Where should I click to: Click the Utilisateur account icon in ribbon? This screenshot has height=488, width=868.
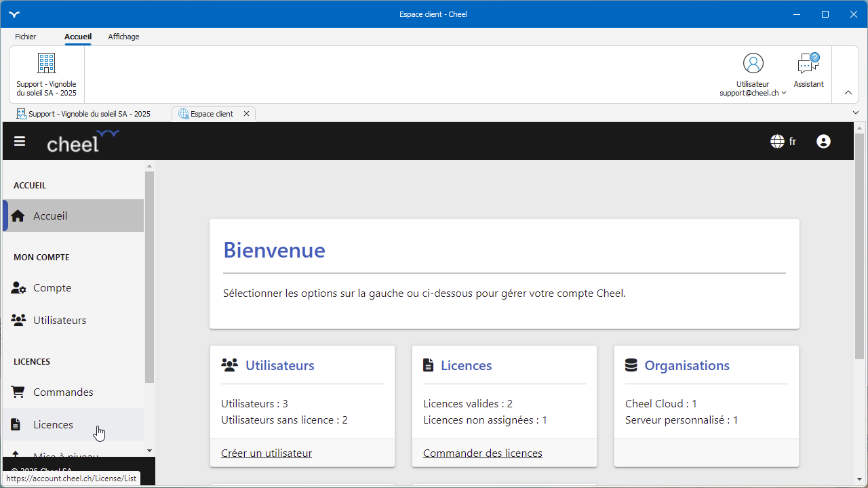click(x=753, y=63)
